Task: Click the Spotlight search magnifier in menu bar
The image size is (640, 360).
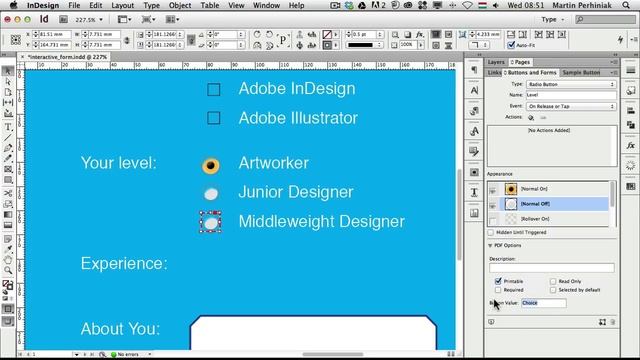Action: click(x=626, y=5)
